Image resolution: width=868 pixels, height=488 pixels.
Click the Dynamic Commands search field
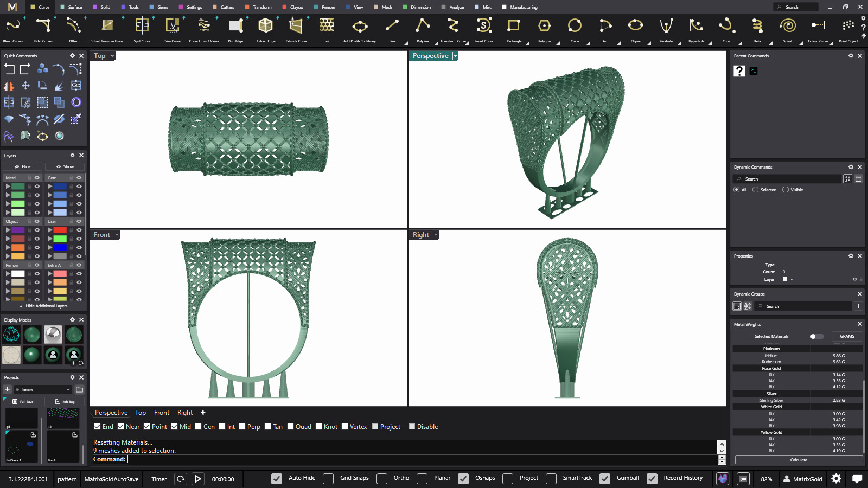787,179
